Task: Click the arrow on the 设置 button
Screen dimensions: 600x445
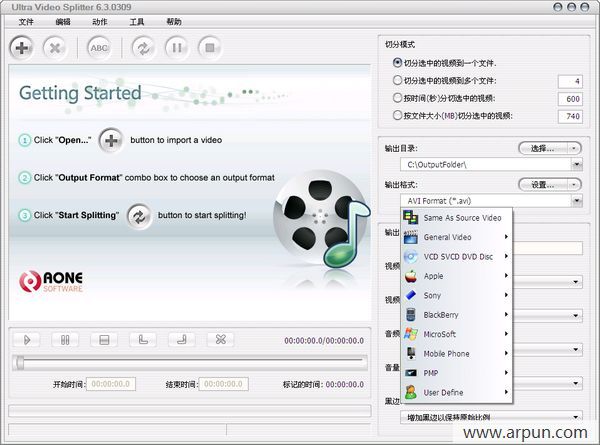Action: [x=574, y=185]
